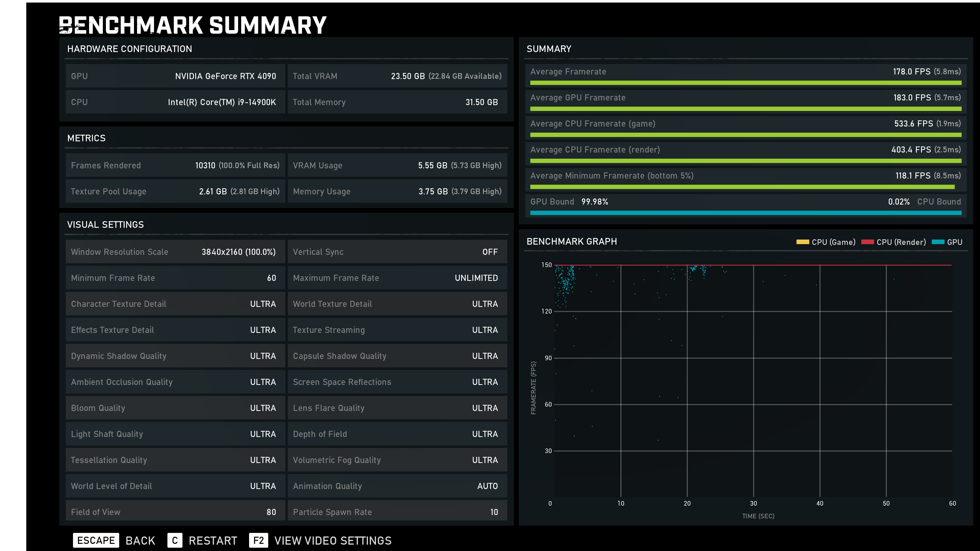The width and height of the screenshot is (980, 551).
Task: Select the Texture Pool Usage row
Action: (x=175, y=191)
